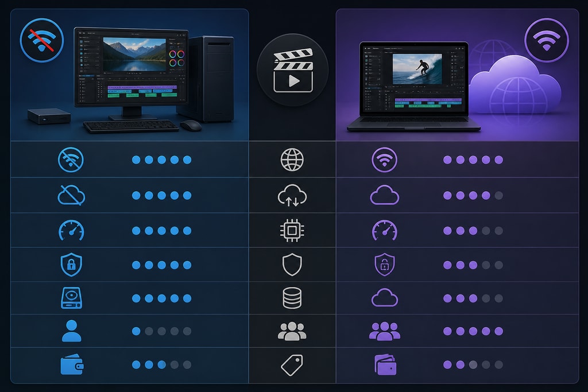Image resolution: width=588 pixels, height=392 pixels.
Task: Click blue rating dots beside blue speedometer
Action: point(161,231)
